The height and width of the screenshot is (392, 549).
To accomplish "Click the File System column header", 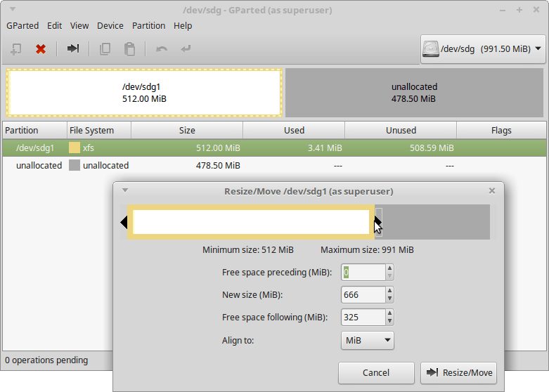I will click(x=99, y=130).
